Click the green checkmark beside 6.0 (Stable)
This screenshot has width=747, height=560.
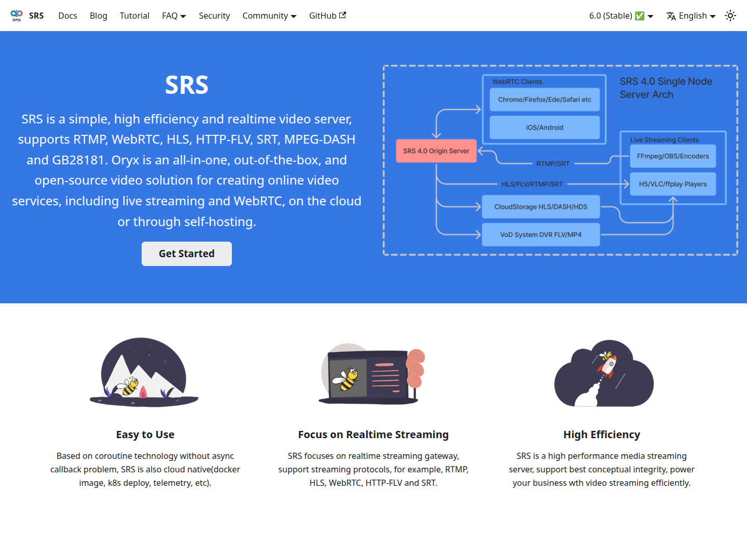tap(640, 16)
